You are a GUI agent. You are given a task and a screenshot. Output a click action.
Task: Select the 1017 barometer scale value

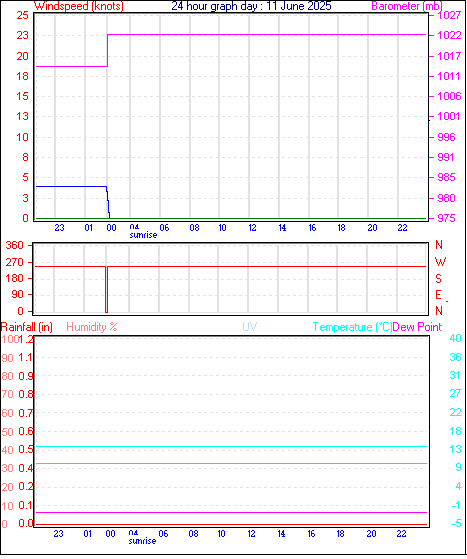tap(449, 56)
